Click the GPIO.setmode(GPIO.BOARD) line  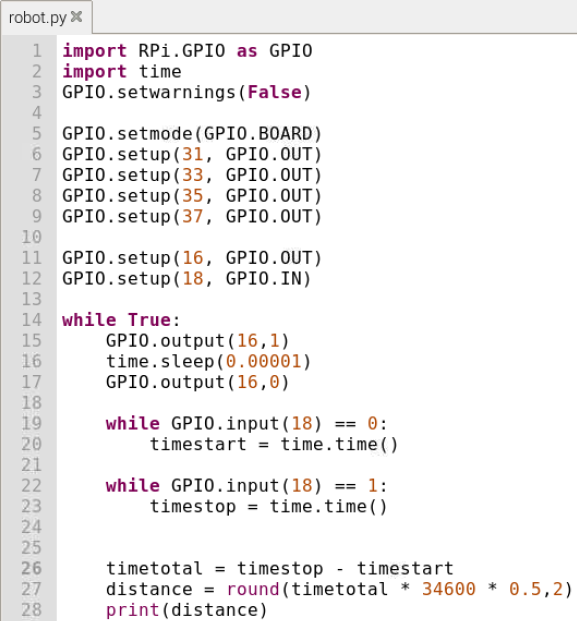click(x=192, y=134)
